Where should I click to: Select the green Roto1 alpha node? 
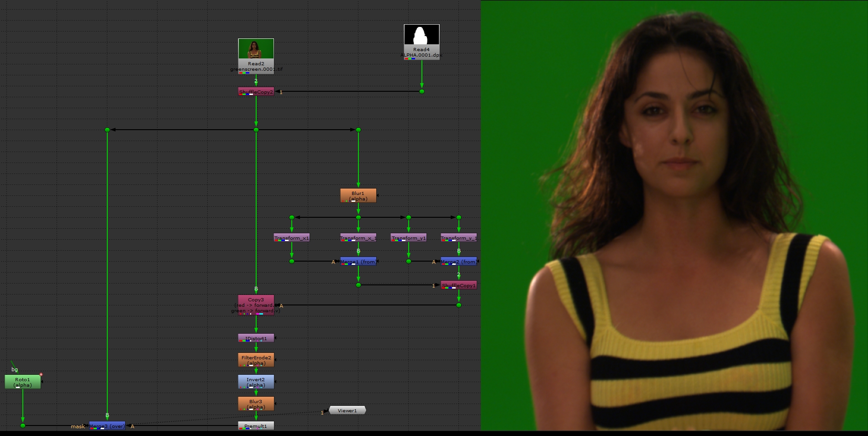(22, 382)
